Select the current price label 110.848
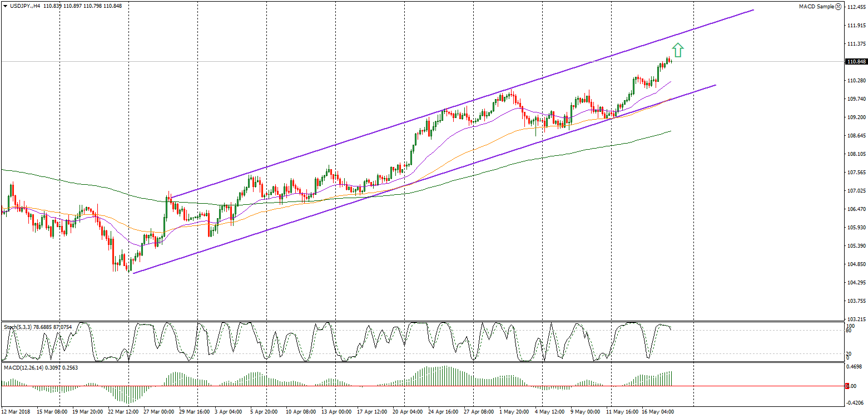 [856, 62]
